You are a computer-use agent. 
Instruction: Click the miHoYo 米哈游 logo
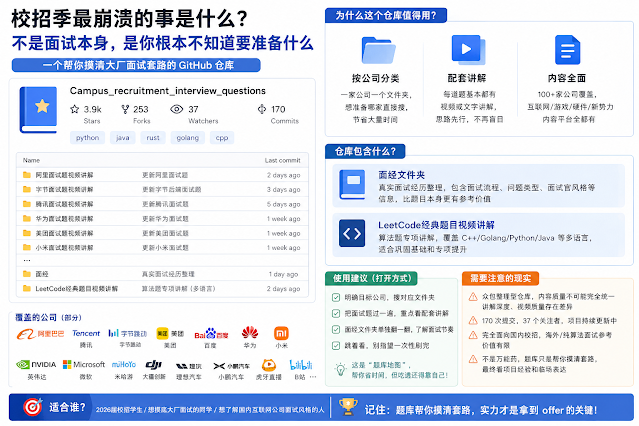(x=124, y=364)
